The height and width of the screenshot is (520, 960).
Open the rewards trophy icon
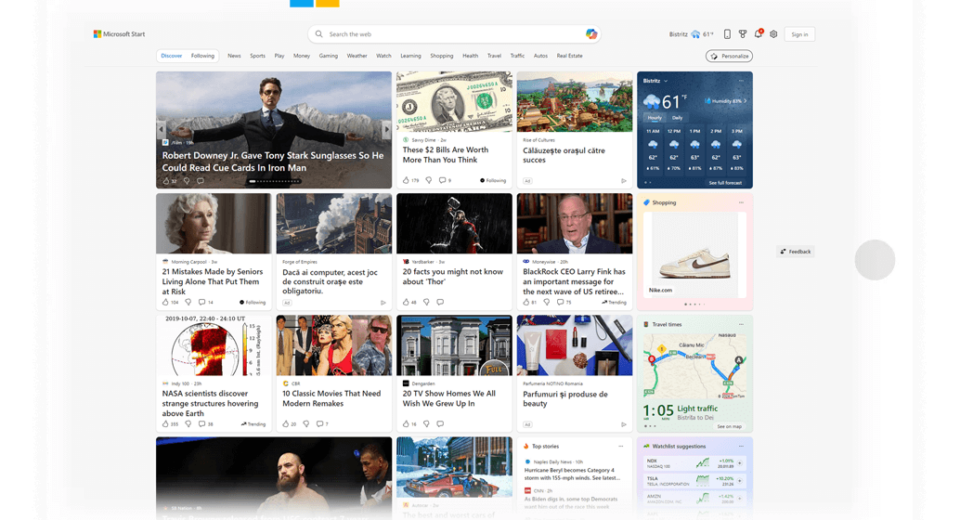pyautogui.click(x=743, y=34)
